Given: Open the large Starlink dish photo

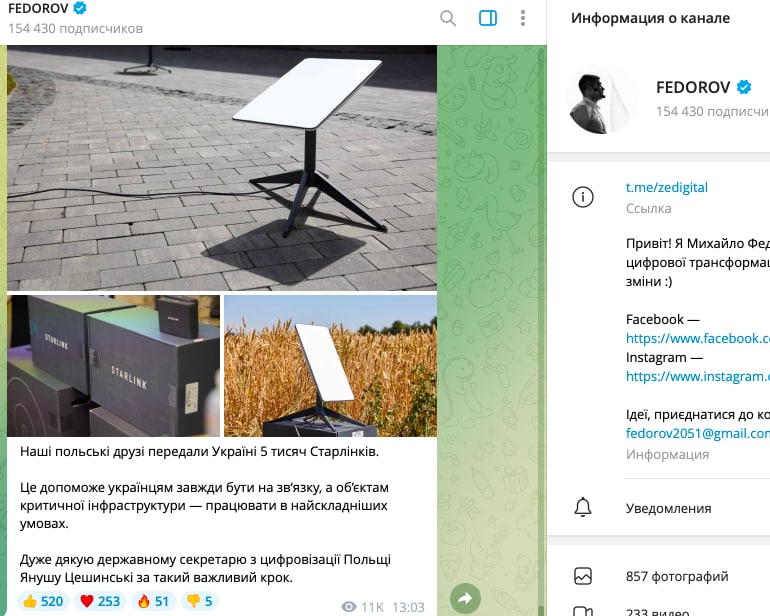Looking at the screenshot, I should (222, 168).
